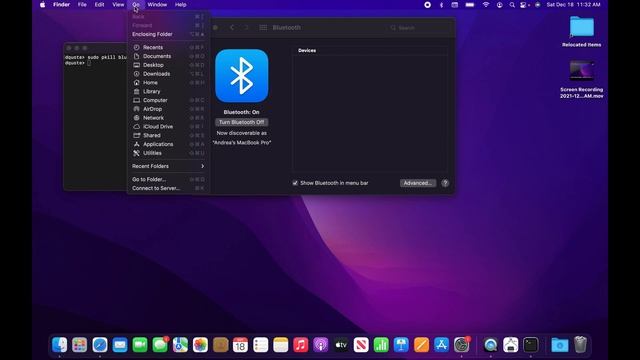Open Reminders from the Dock
Screen dimensions: 640x360
[x=260, y=345]
